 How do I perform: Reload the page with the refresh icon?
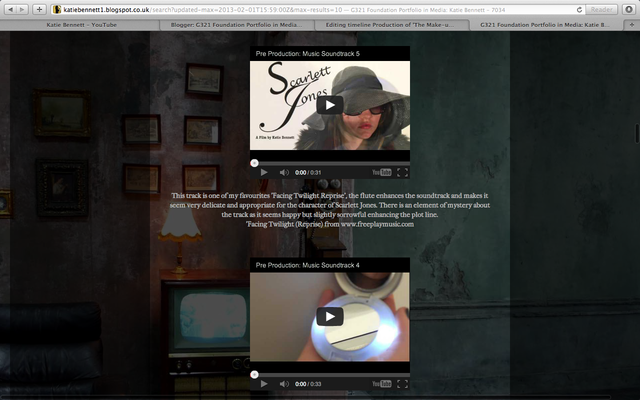click(x=579, y=9)
